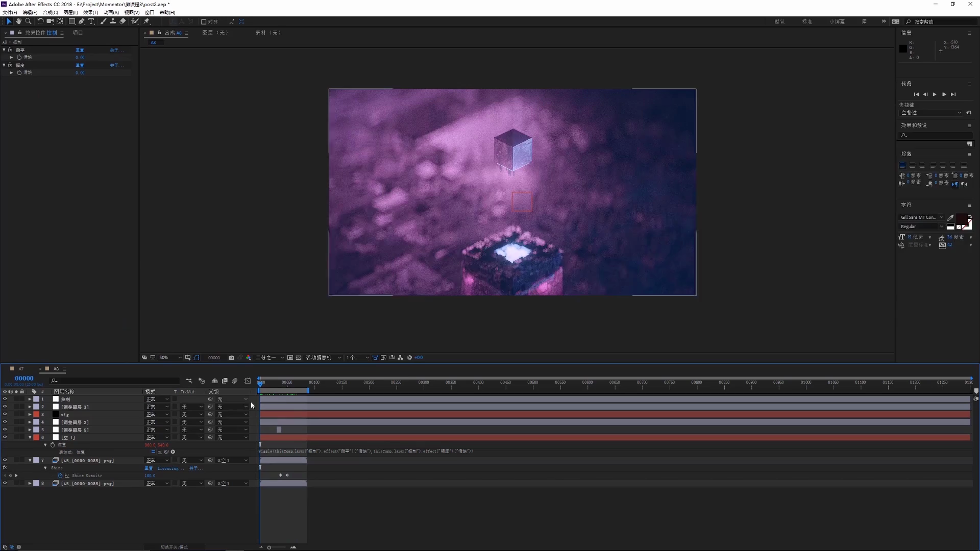This screenshot has height=551, width=980.
Task: Select the Puppet Pin tool
Action: coord(146,21)
